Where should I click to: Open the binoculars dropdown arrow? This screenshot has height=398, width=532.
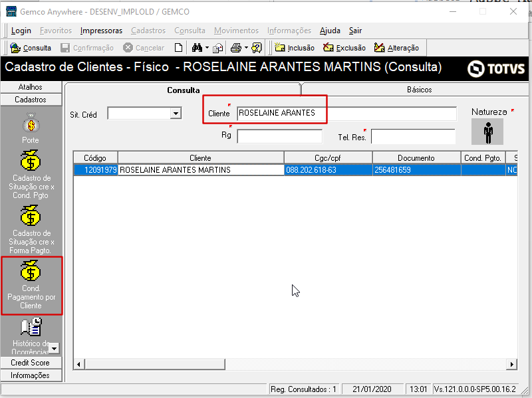tap(207, 48)
